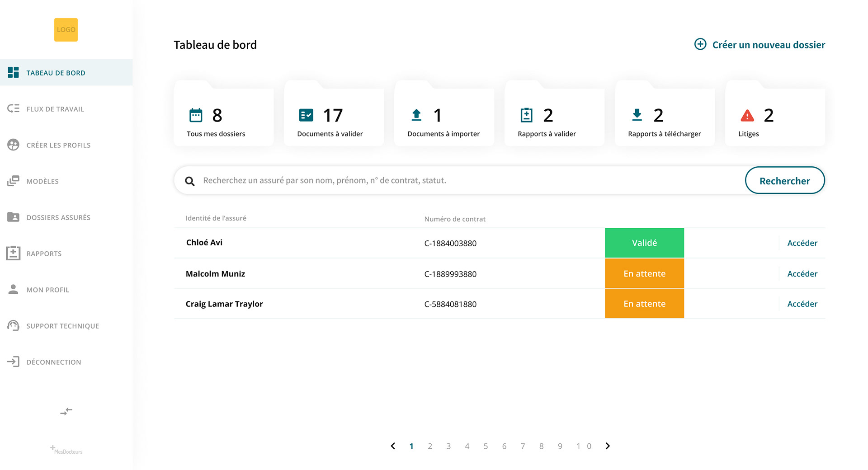Click Accéder for Malcolm Muniz
The height and width of the screenshot is (470, 868).
[x=802, y=274]
